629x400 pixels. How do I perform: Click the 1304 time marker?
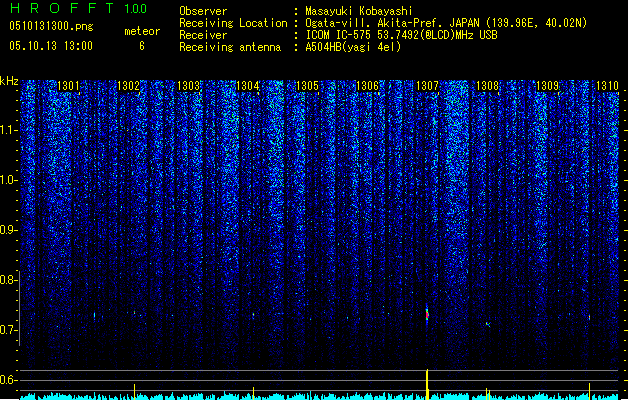[x=248, y=86]
